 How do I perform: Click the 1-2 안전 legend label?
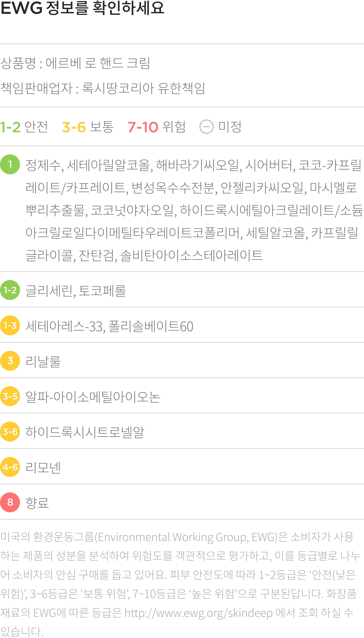point(24,127)
